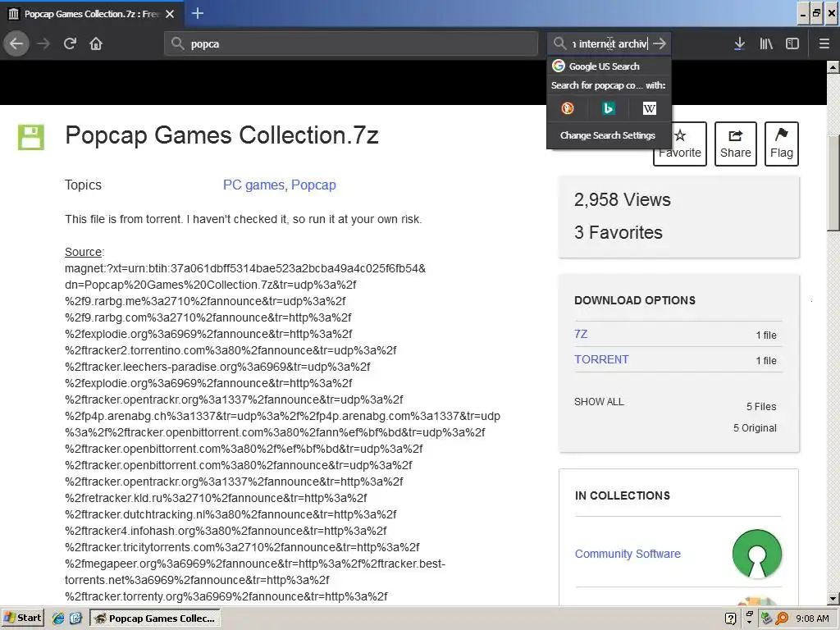Open the Firefox hamburger menu
840x630 pixels.
pyautogui.click(x=824, y=43)
